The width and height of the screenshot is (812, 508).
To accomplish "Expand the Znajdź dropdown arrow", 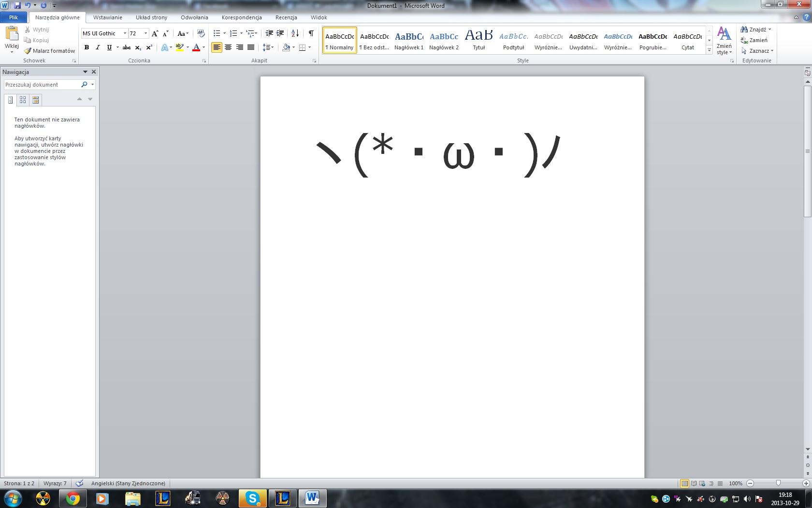I will pos(770,30).
